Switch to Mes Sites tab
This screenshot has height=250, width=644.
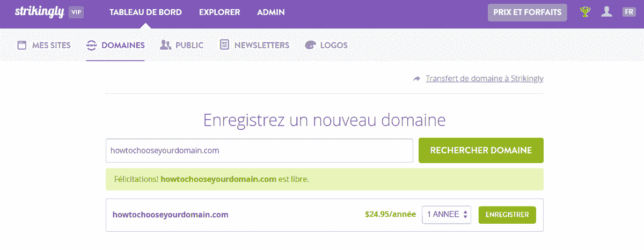pyautogui.click(x=52, y=45)
